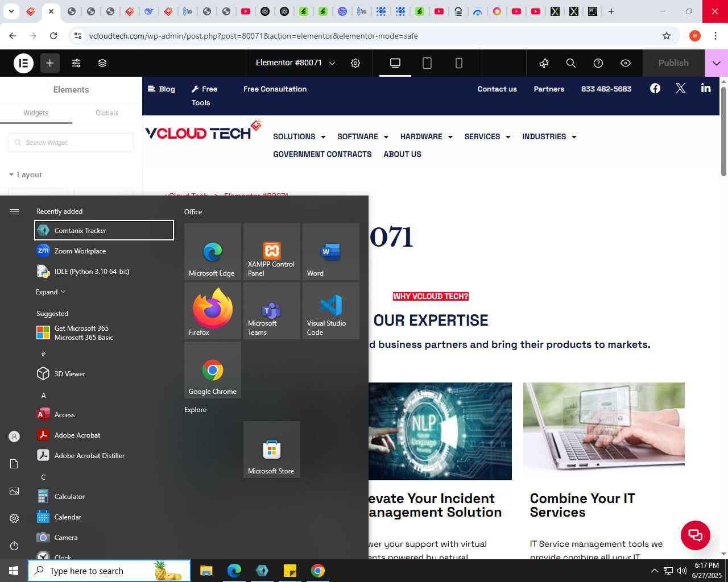Open ABOUT US menu item
This screenshot has height=582, width=728.
pyautogui.click(x=403, y=155)
